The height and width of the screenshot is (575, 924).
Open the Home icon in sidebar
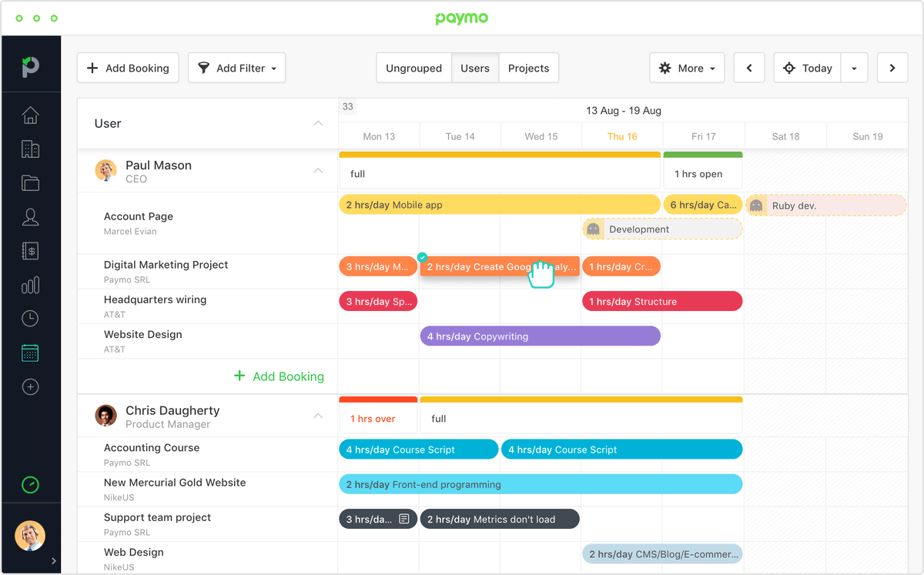(x=30, y=115)
